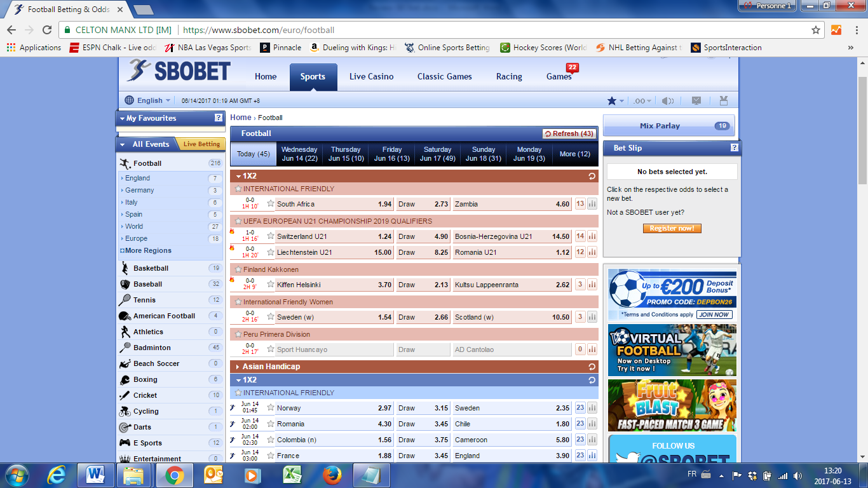Open the My Favourites help icon
The image size is (868, 488).
(x=219, y=118)
